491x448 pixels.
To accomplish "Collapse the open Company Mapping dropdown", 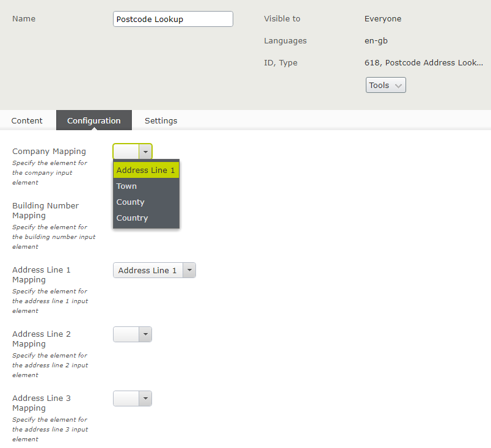I will [x=145, y=152].
